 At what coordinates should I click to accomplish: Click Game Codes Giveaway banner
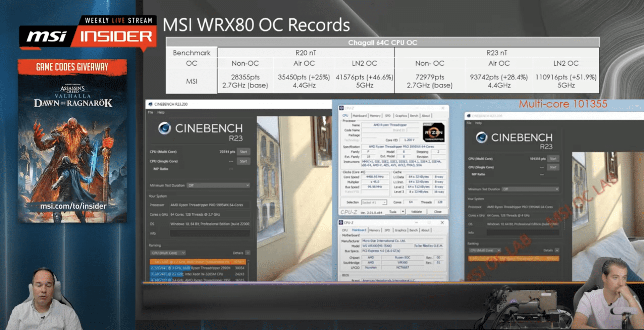(x=72, y=67)
